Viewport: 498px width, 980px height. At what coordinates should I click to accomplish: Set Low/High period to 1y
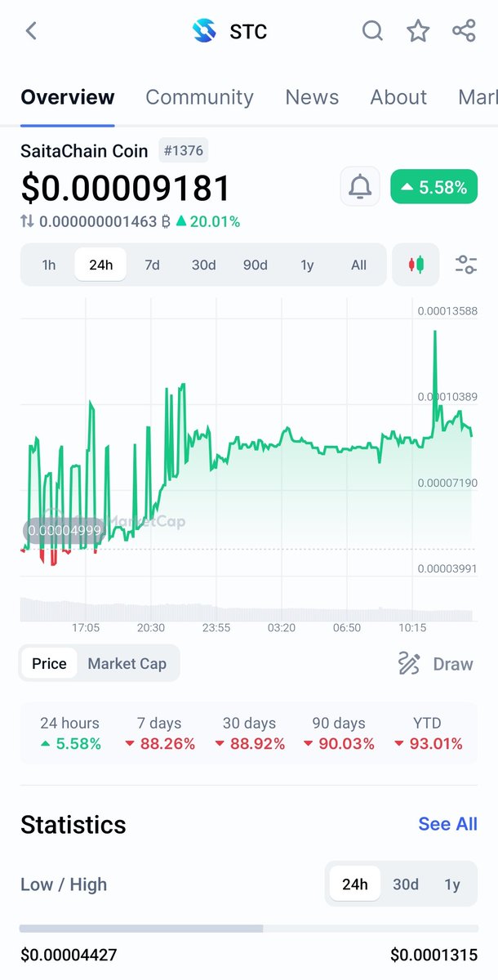coord(452,884)
